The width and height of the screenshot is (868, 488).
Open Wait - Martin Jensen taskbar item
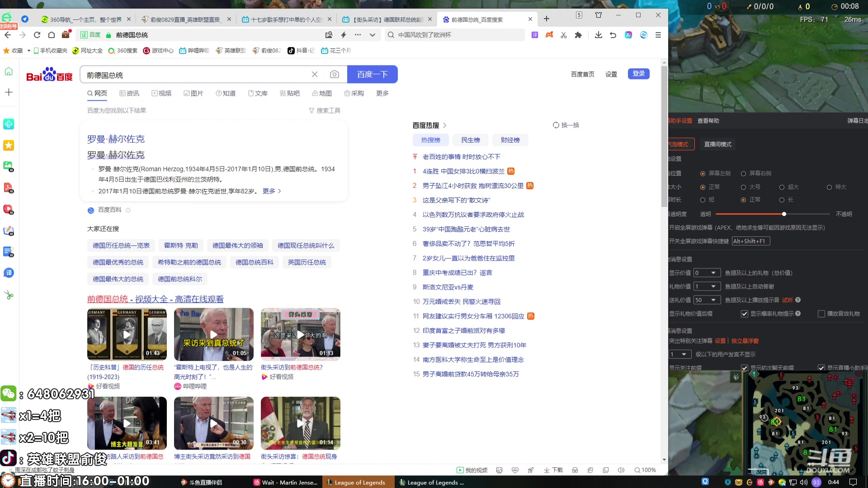[286, 483]
